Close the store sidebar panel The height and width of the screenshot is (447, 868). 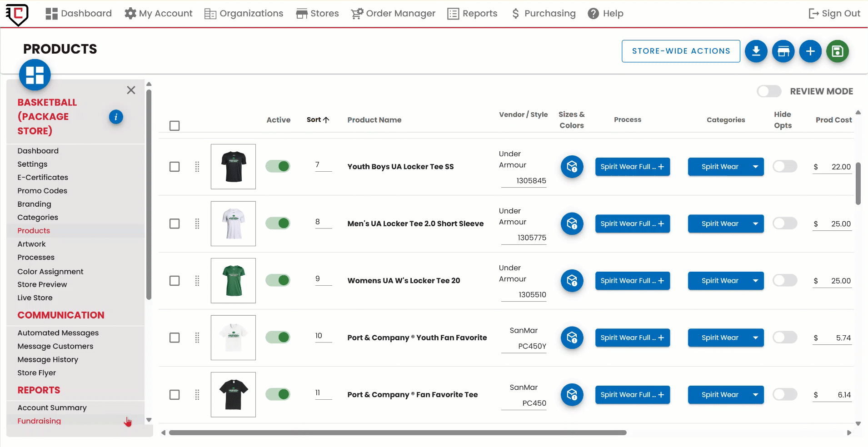(131, 90)
